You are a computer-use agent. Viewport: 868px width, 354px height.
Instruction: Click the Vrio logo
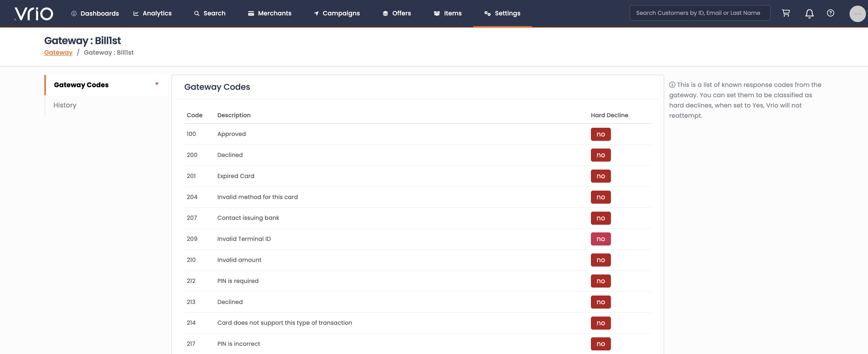(x=34, y=14)
